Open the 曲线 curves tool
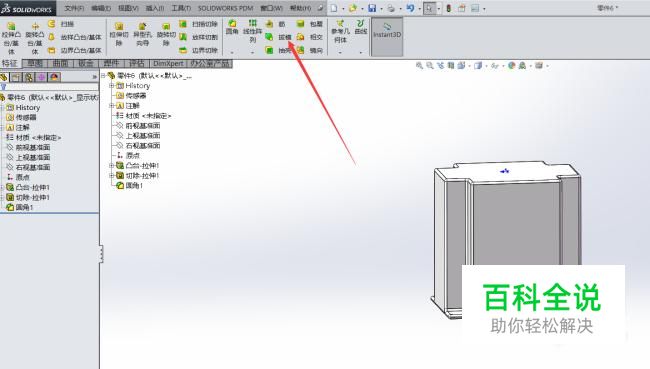This screenshot has height=369, width=650. click(x=361, y=27)
